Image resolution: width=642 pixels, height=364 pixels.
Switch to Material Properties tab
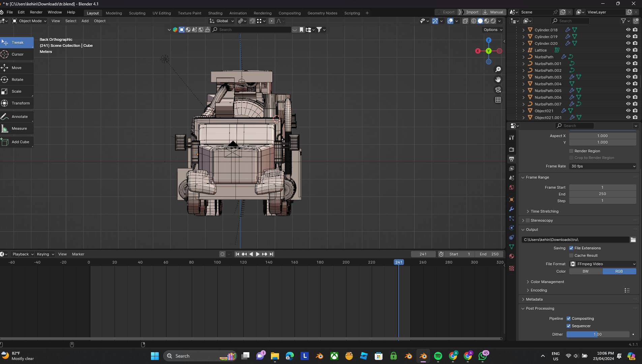512,256
